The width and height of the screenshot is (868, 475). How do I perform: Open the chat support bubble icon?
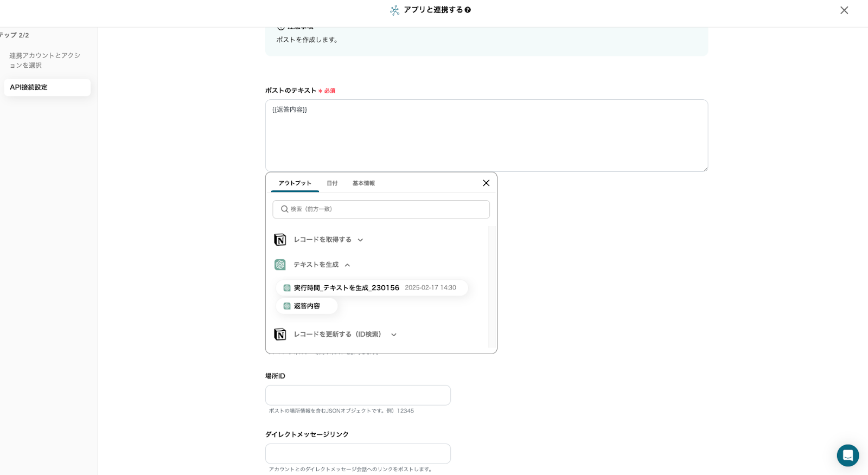click(847, 455)
